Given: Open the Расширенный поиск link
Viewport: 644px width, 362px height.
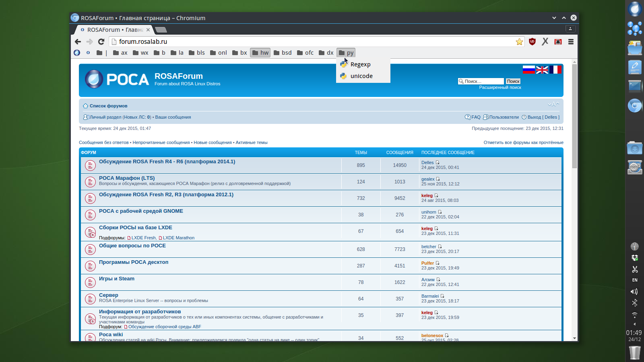Looking at the screenshot, I should [x=500, y=87].
